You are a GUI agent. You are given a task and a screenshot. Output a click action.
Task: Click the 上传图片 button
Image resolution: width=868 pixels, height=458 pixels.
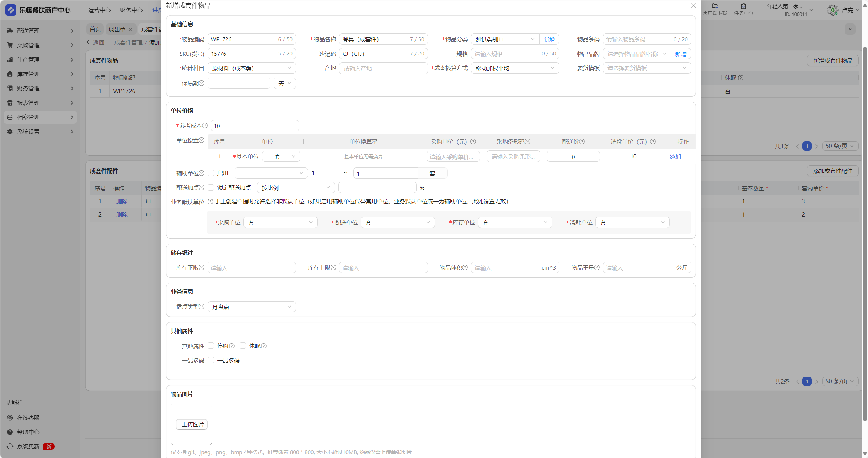click(x=192, y=424)
